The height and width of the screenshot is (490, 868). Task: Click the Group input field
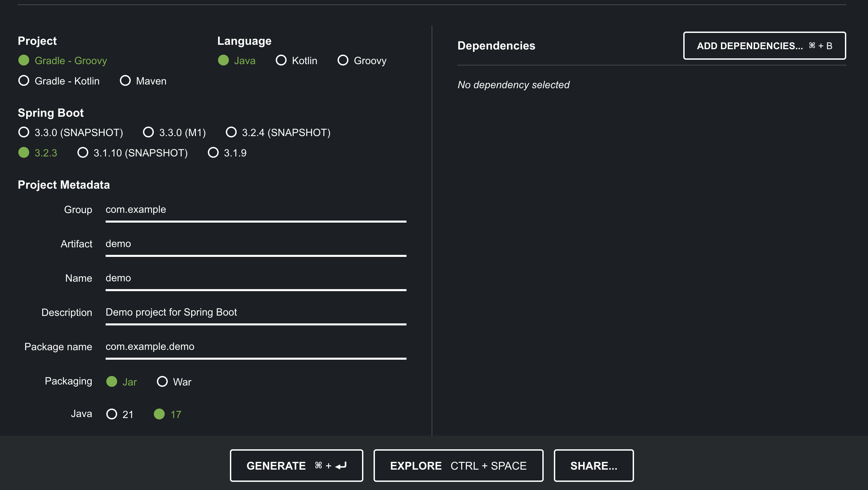click(255, 210)
